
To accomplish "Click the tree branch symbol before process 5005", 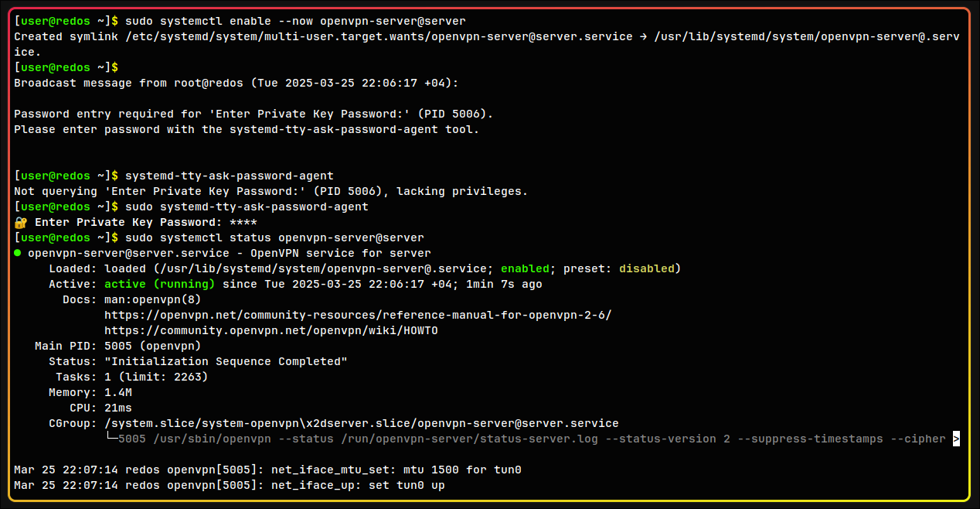I will (111, 439).
